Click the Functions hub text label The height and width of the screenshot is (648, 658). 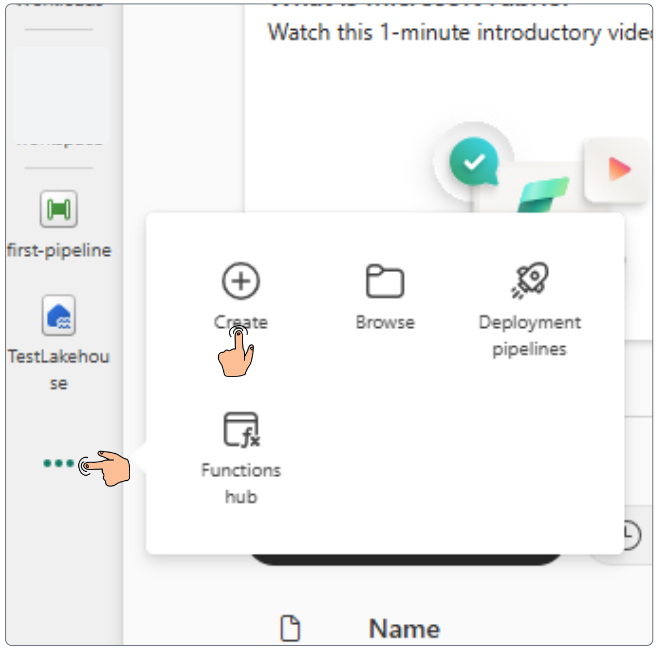coord(240,482)
